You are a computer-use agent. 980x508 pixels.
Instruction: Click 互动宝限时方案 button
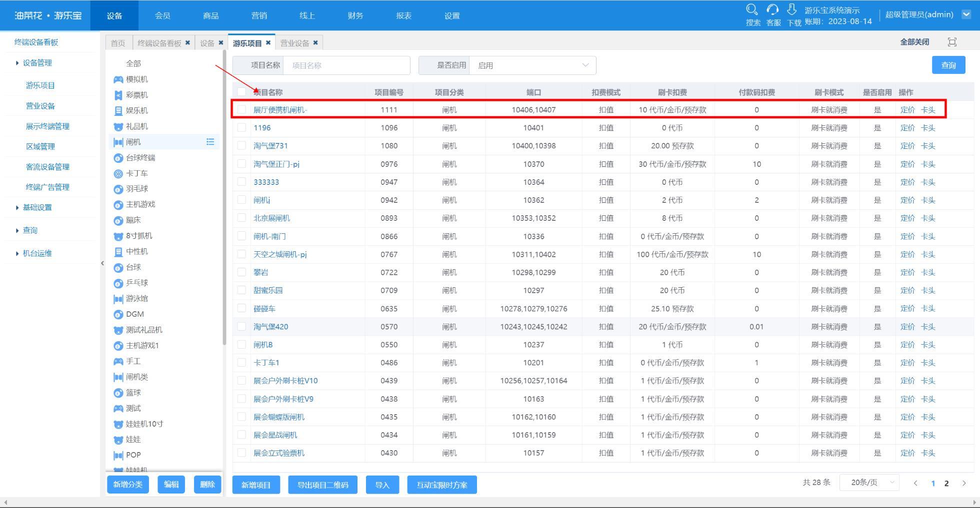(x=442, y=485)
